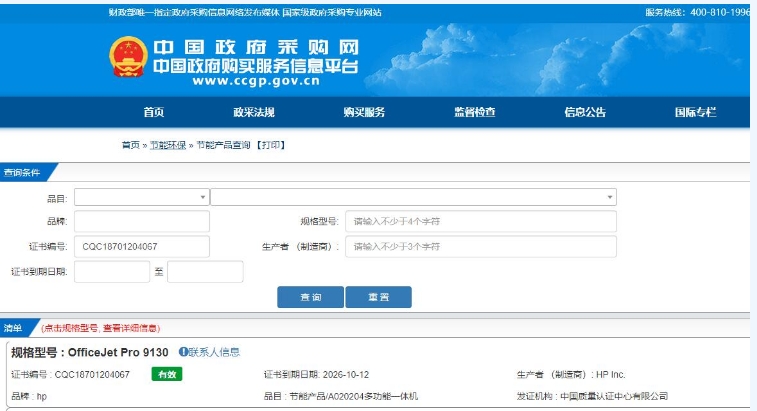
Task: Focus the 品牌 input field
Action: (x=142, y=221)
